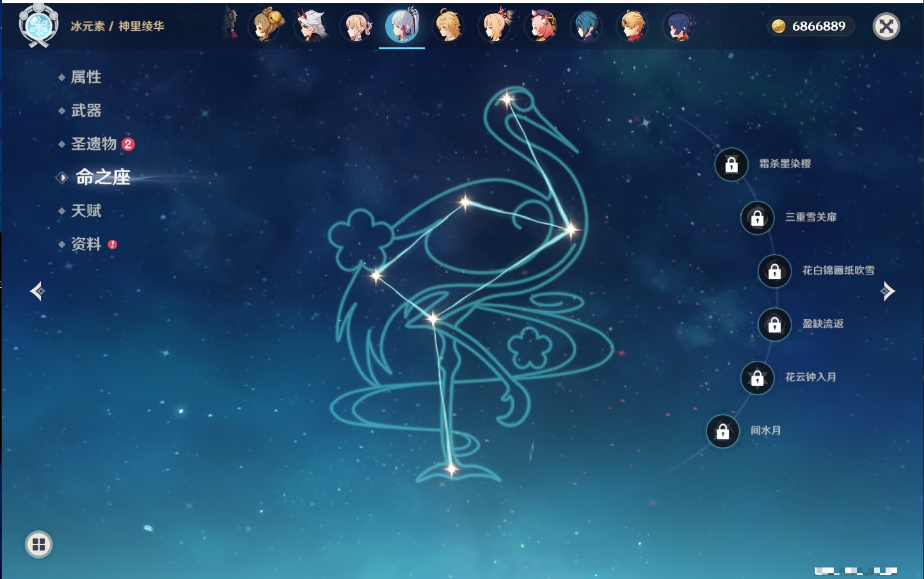Click the 间水月 constellation name
Viewport: 924px width, 579px height.
(x=766, y=431)
